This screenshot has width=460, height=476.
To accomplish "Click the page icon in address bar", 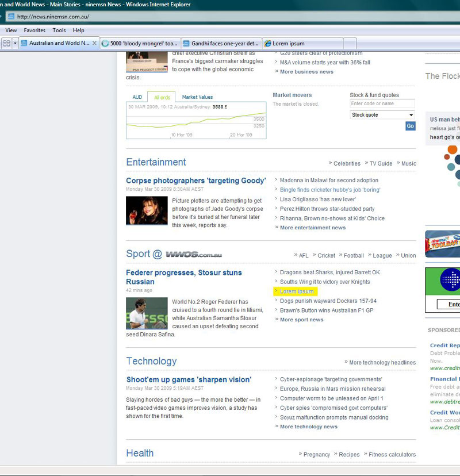I will (x=11, y=17).
